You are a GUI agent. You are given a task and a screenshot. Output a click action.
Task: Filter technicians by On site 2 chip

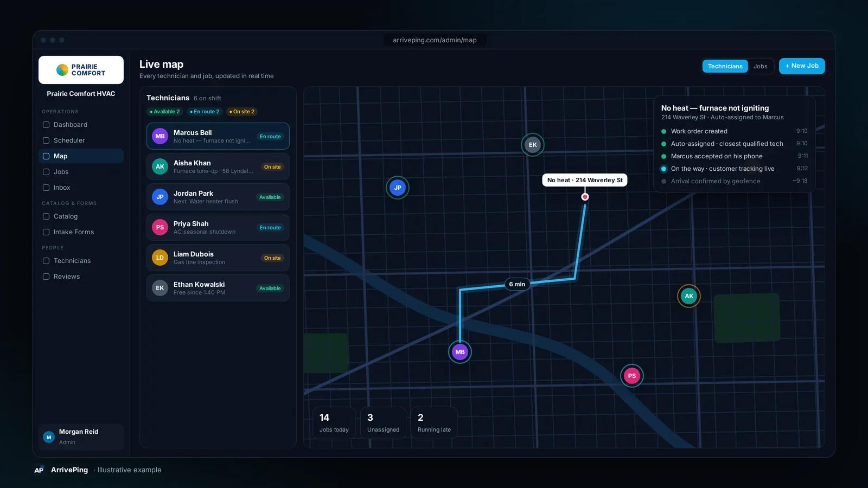pos(242,112)
